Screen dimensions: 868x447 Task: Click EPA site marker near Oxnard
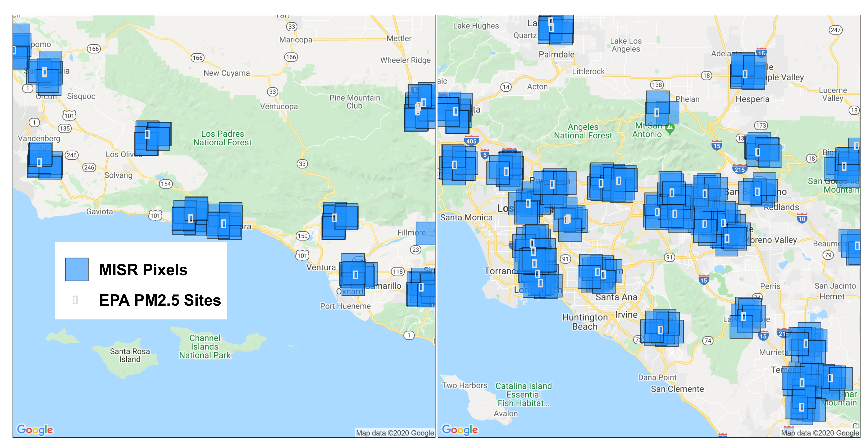pos(355,275)
